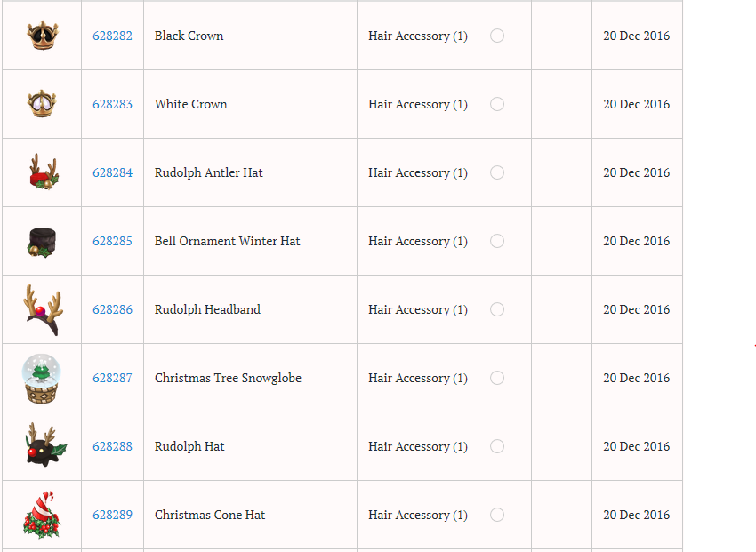
Task: Open item ID link 628282
Action: click(x=112, y=36)
